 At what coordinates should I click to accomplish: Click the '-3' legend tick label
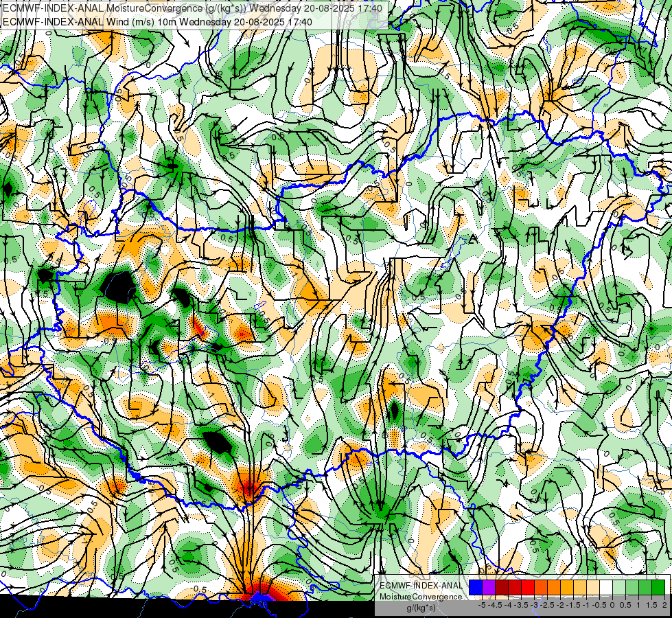(535, 605)
